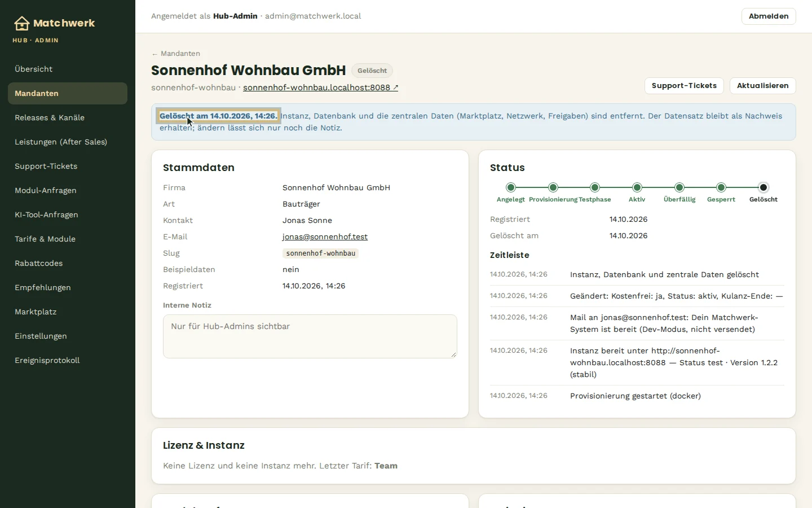Navigate to Modul-Anfragen
Viewport: 812px width, 508px height.
(x=68, y=190)
